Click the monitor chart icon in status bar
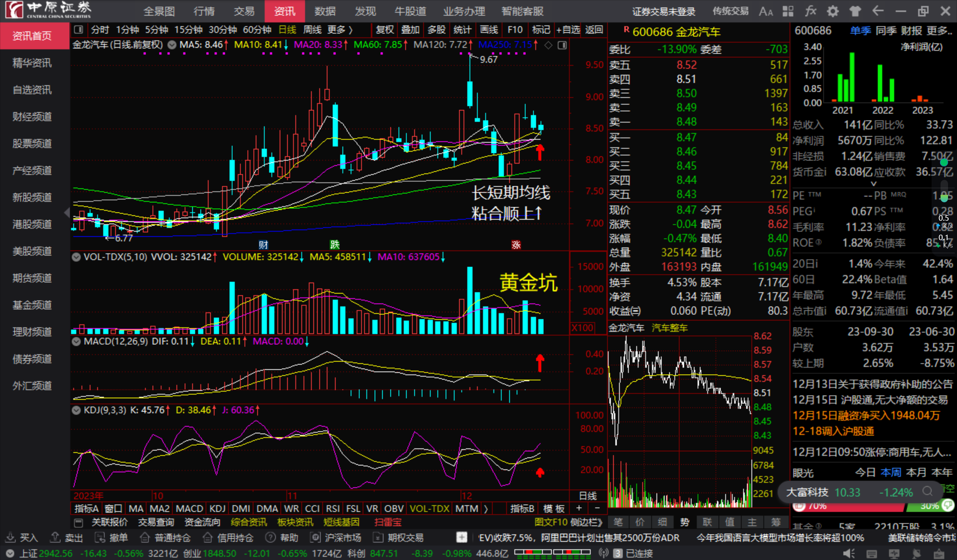Viewport: 957px width, 560px height. coord(894,554)
